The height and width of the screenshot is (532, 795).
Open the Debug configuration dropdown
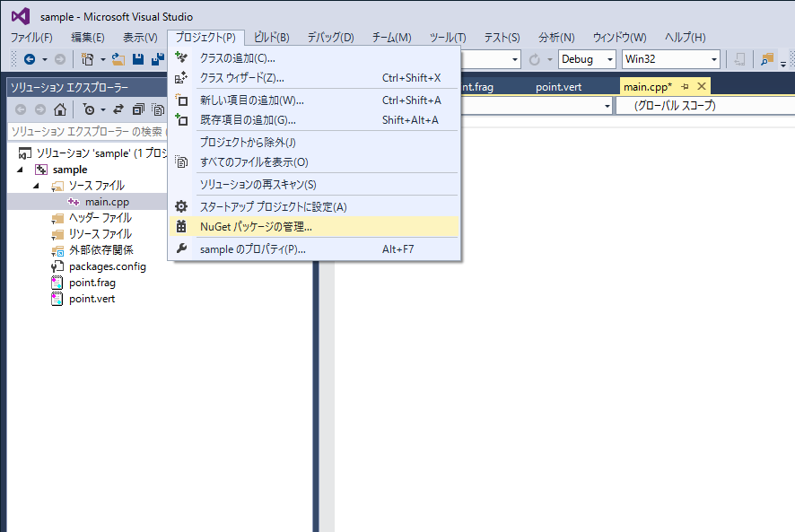(587, 59)
